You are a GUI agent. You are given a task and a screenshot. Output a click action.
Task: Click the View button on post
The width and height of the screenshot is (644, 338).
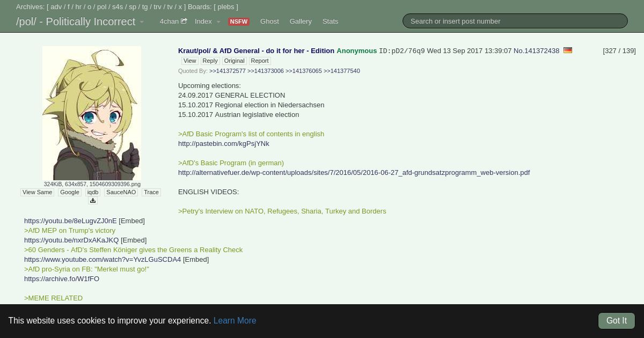click(x=189, y=61)
